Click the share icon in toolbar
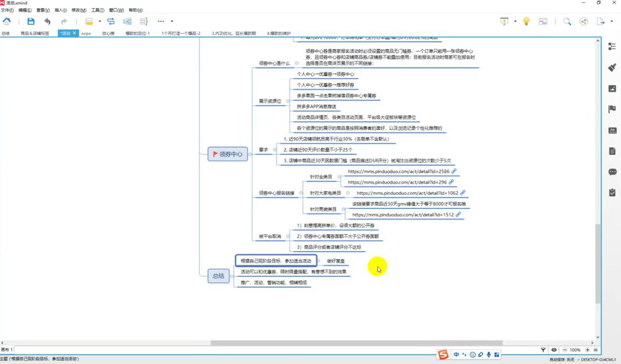Viewport: 621px width, 364px height. [x=584, y=21]
